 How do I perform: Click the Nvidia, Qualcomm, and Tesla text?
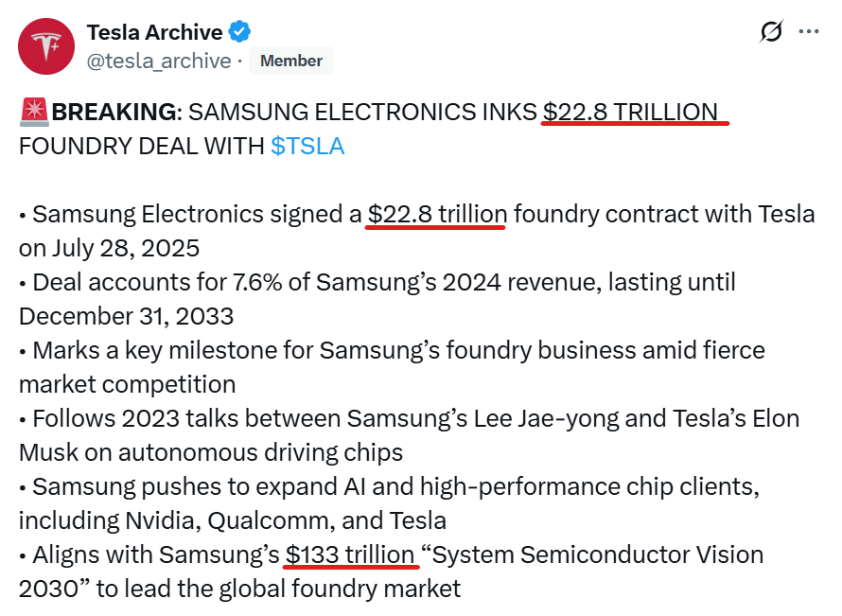point(286,521)
